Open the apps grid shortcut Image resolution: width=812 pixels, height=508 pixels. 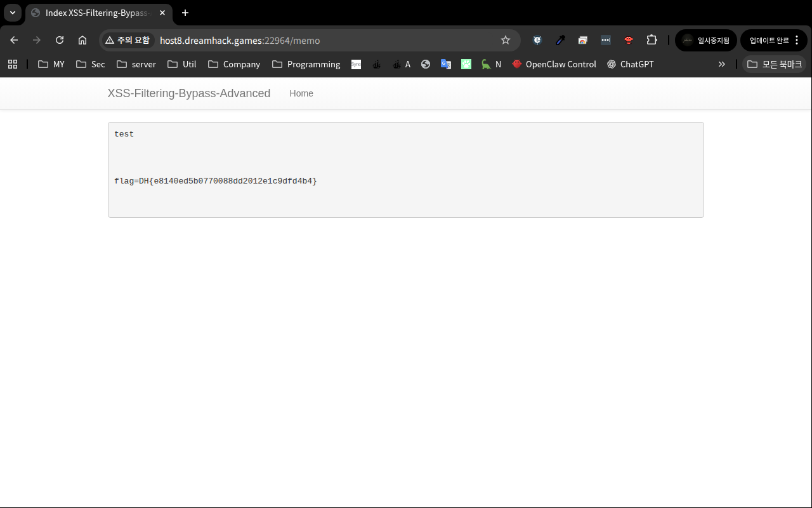tap(13, 64)
